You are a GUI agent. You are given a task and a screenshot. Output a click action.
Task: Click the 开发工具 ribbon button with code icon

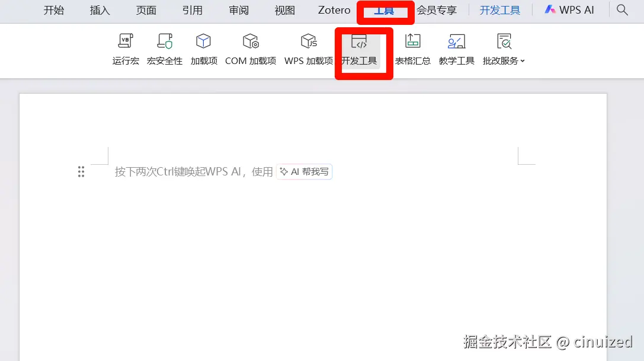pyautogui.click(x=359, y=50)
